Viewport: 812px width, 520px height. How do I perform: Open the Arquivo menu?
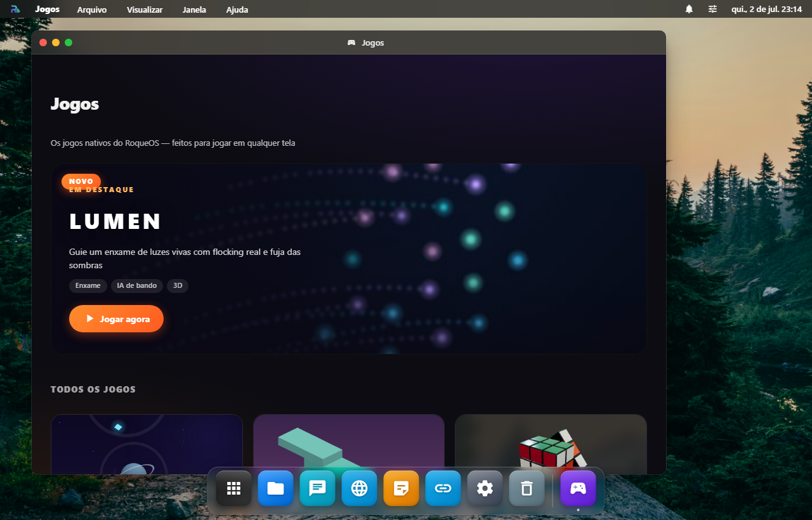(92, 10)
